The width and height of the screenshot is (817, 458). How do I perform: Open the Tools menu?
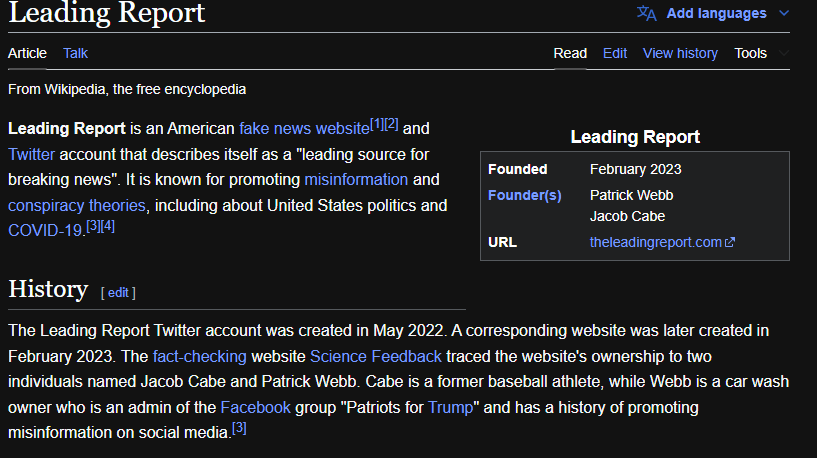(x=750, y=53)
